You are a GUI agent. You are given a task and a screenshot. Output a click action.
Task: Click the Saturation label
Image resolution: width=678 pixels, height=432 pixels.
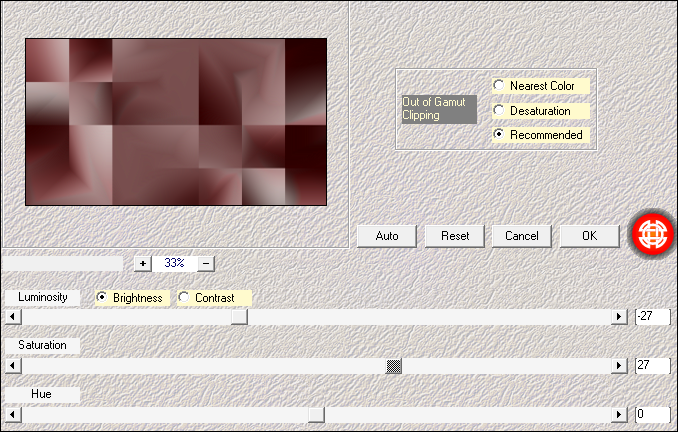coord(42,346)
